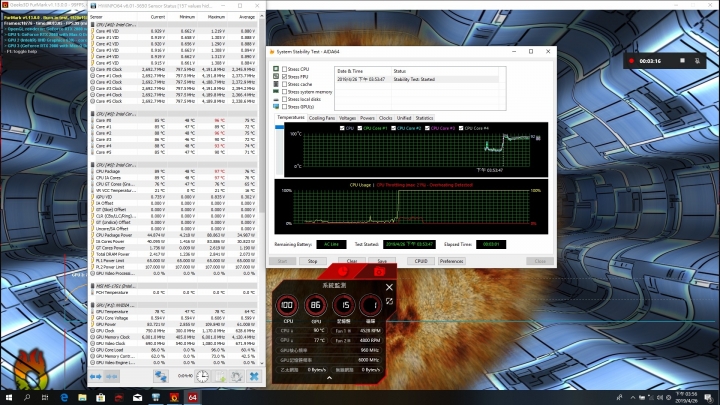Click the Clear button in AIDA64
The width and height of the screenshot is (720, 405).
pos(352,261)
